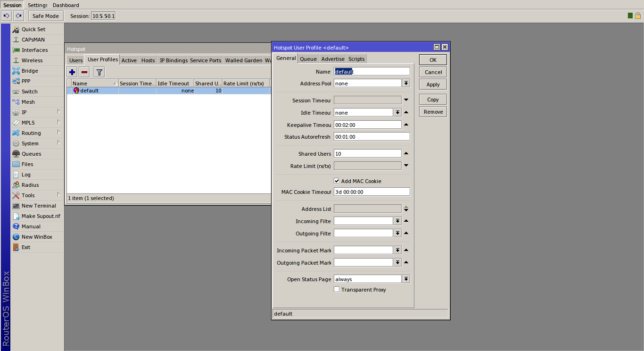Apply the user profile changes
This screenshot has width=644, height=351.
pyautogui.click(x=432, y=84)
